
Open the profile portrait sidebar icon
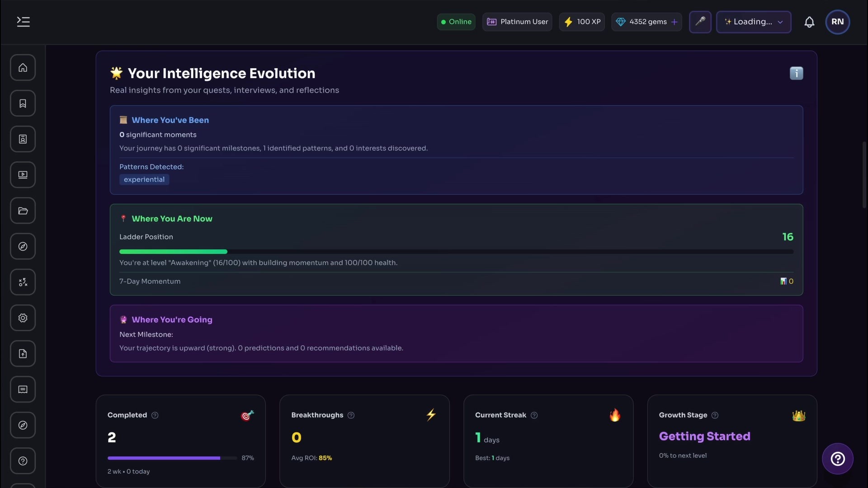(23, 139)
